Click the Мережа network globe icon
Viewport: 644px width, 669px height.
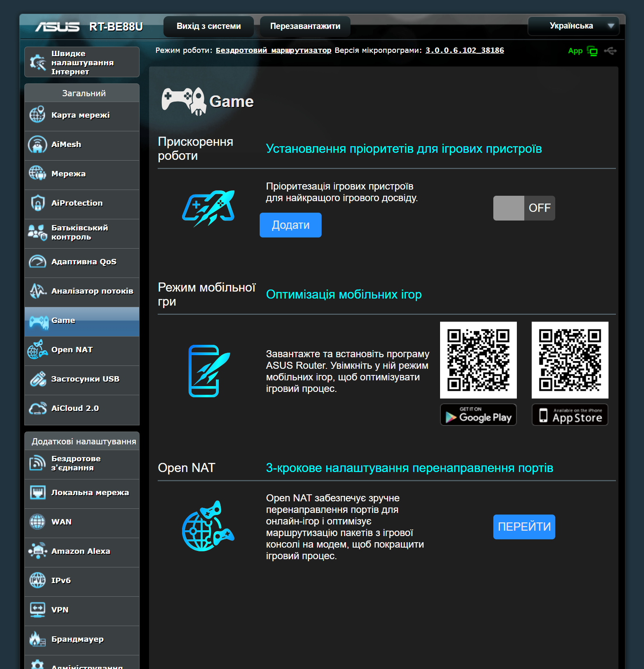(37, 173)
